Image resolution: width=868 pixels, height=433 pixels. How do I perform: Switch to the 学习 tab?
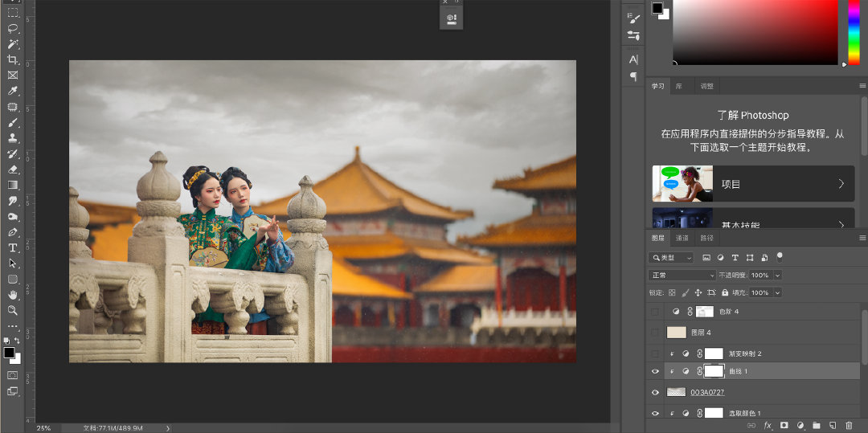point(657,86)
